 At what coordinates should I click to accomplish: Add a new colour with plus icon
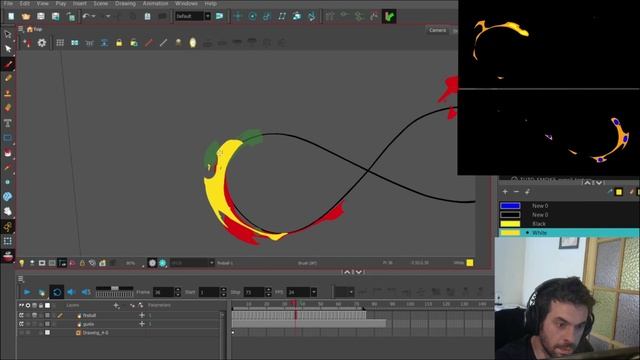(x=505, y=191)
